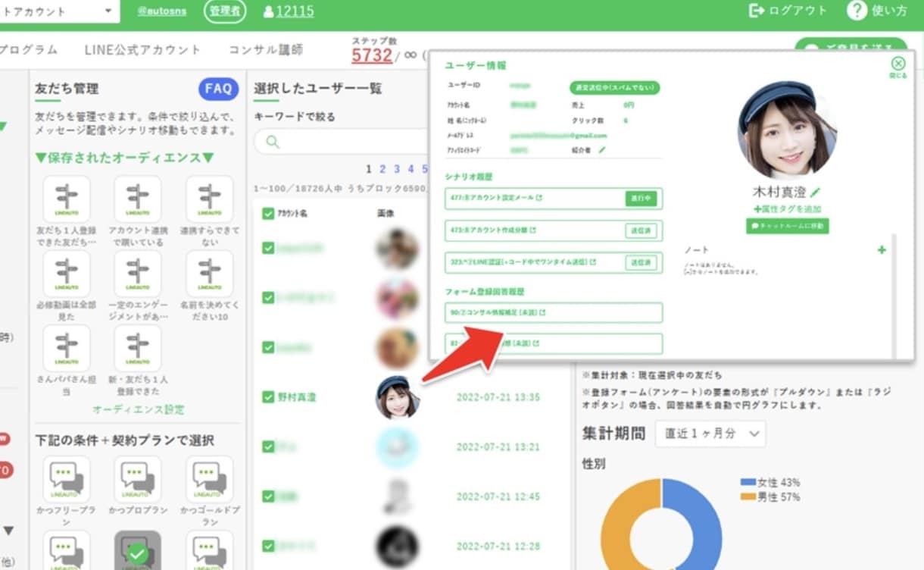
Task: Click the step count 5732
Action: (372, 55)
